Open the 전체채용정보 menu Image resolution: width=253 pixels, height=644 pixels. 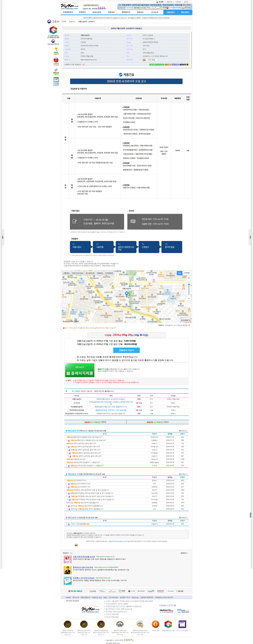pos(68,12)
